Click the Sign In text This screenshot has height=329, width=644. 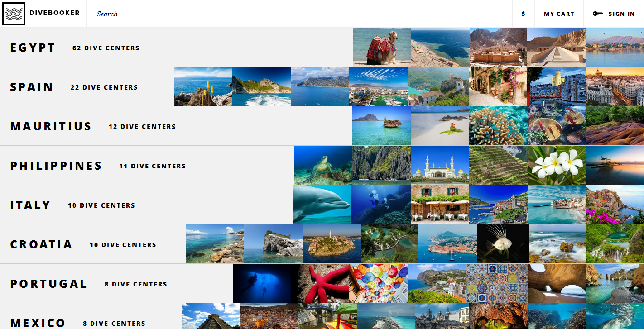coord(621,14)
